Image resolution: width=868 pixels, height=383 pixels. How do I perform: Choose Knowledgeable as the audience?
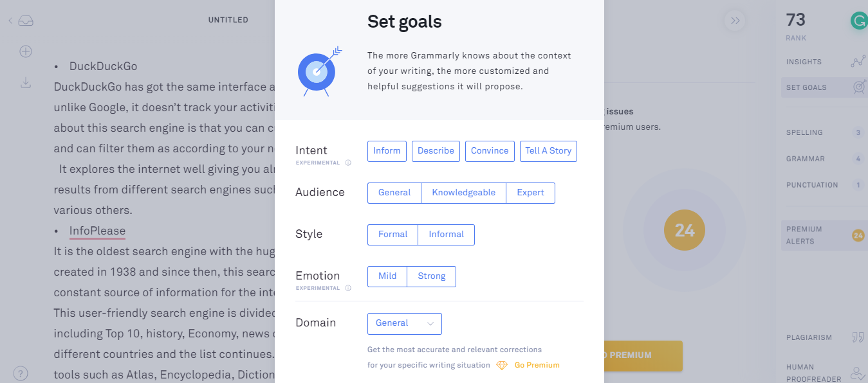coord(463,193)
